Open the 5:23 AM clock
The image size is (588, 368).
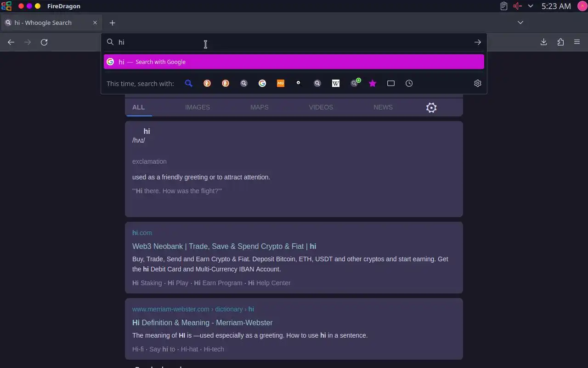556,6
